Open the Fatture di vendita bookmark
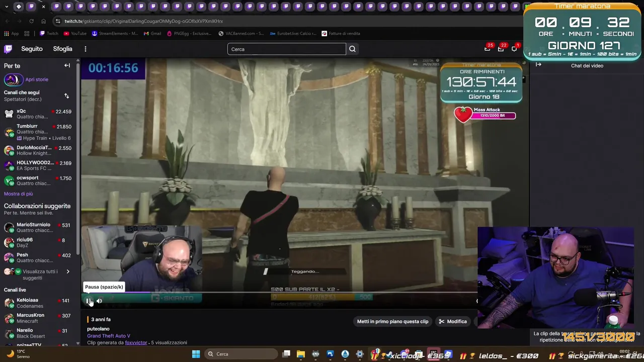The width and height of the screenshot is (644, 362). (341, 34)
